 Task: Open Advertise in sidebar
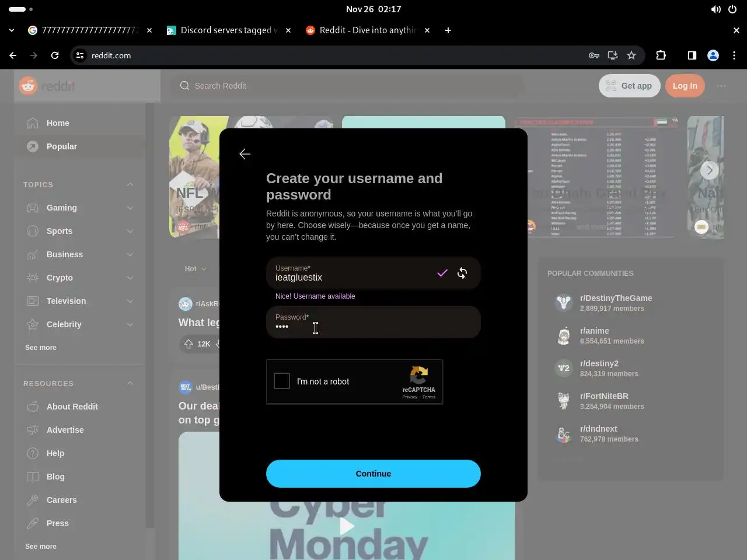tap(79, 430)
